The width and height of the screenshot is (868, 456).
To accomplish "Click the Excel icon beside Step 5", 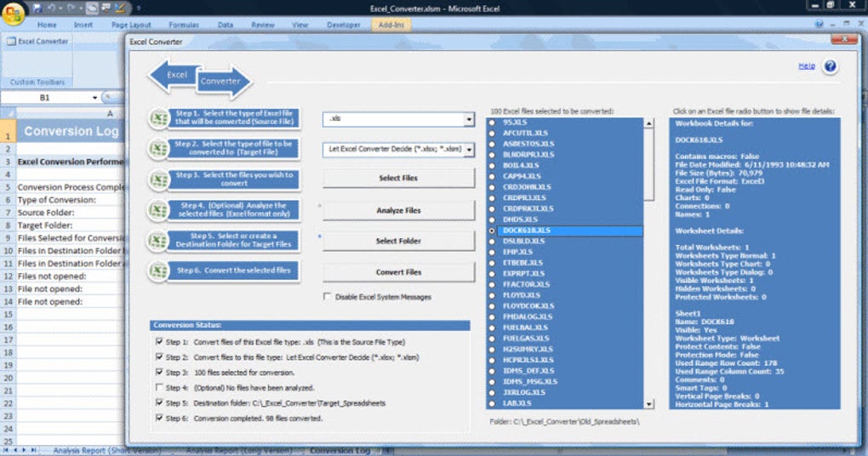I will point(159,240).
